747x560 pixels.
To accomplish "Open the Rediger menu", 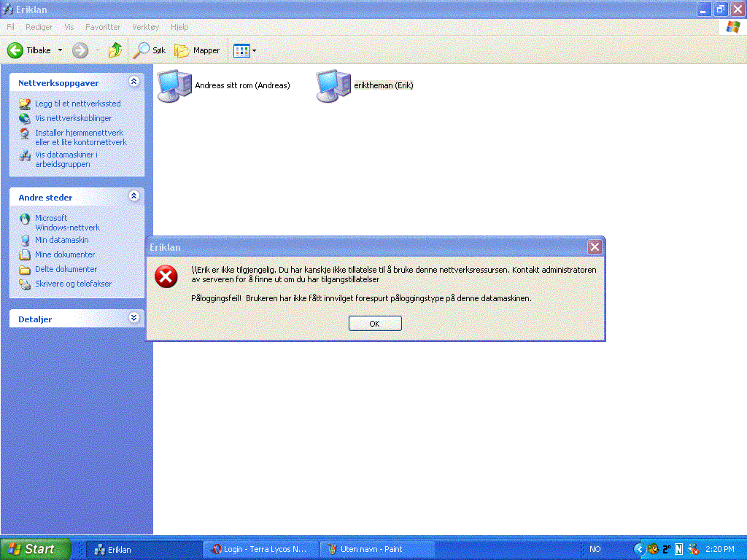I will pos(39,27).
